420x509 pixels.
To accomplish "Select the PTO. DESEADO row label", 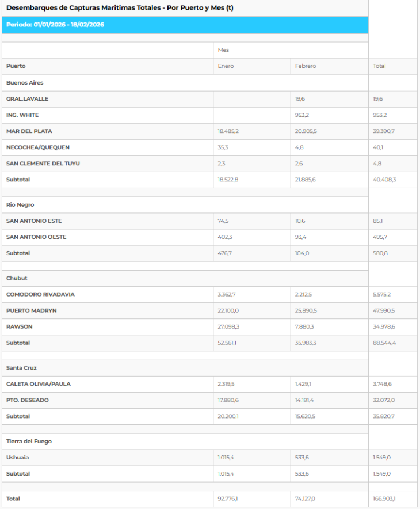I will coord(28,400).
